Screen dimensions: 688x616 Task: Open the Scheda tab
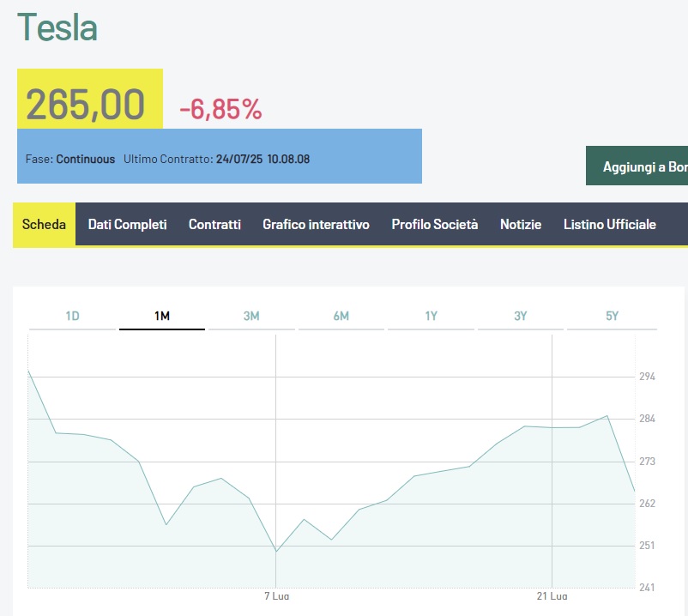[x=44, y=224]
